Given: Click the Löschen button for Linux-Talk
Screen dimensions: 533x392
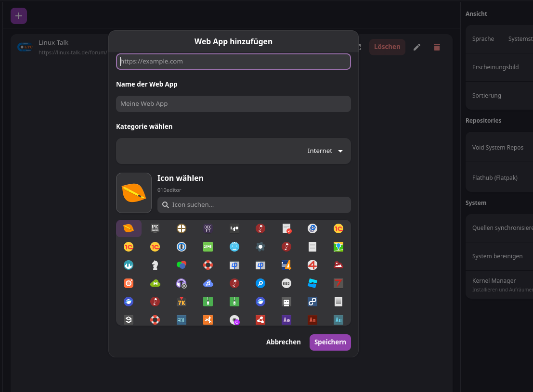Looking at the screenshot, I should click(x=387, y=47).
